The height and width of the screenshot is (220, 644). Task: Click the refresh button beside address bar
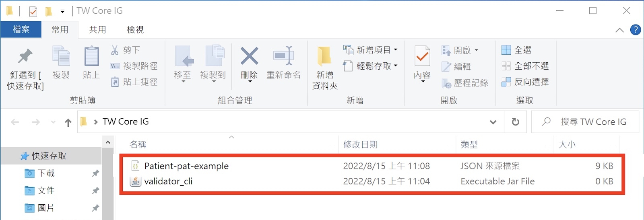[x=516, y=122]
